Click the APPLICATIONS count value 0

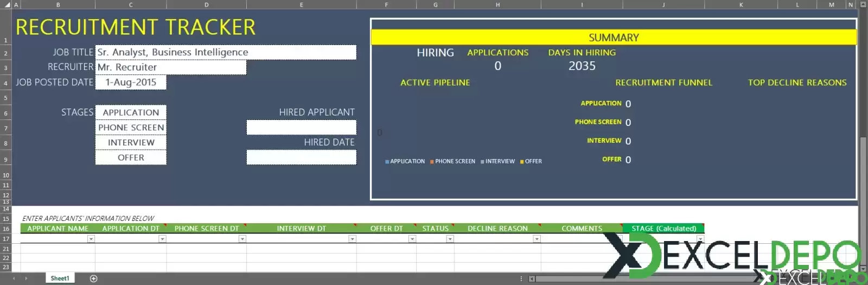point(497,66)
